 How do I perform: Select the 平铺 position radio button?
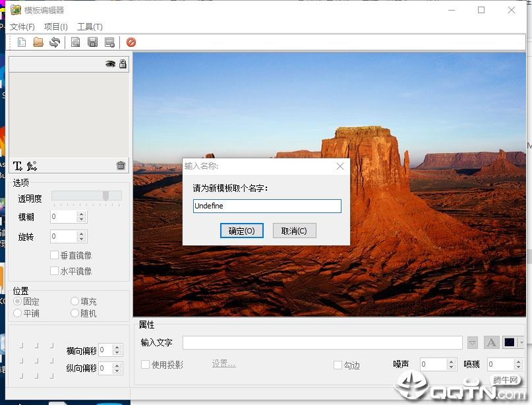click(17, 313)
